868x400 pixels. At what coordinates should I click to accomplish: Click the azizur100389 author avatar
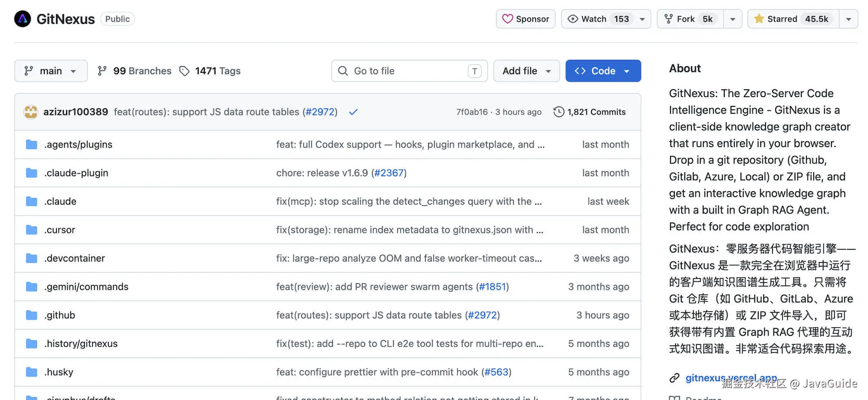(31, 112)
